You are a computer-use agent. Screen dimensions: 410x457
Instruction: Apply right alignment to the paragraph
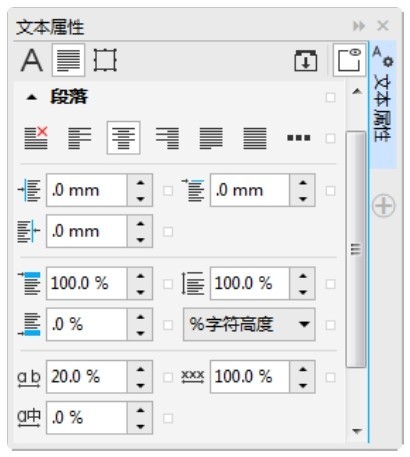(x=167, y=138)
